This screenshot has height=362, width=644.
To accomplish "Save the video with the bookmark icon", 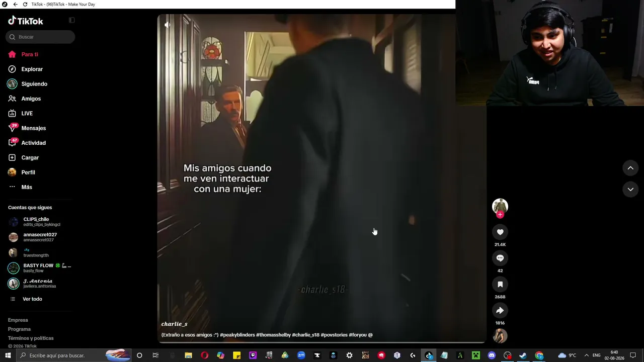I will tap(500, 284).
